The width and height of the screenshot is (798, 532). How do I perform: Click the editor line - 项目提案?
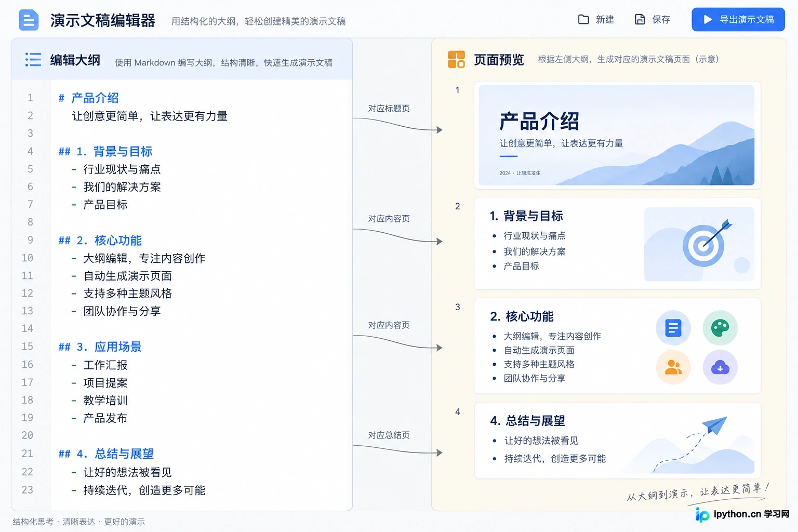99,383
